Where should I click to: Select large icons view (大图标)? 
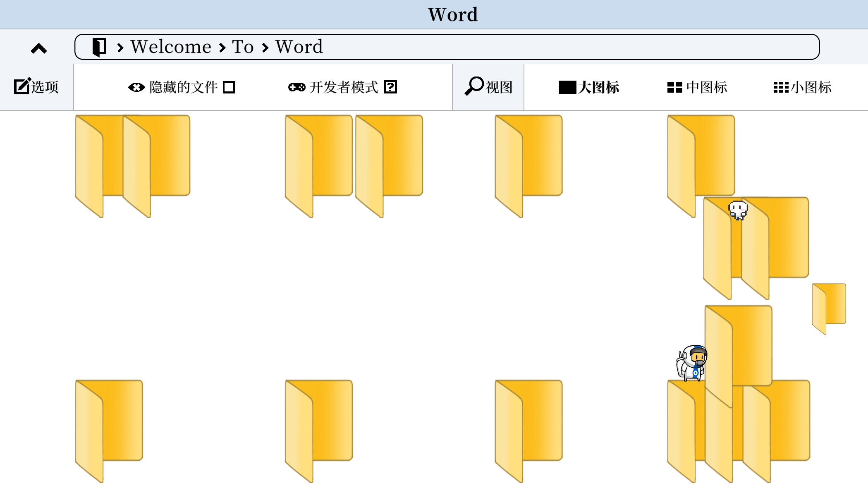[589, 87]
